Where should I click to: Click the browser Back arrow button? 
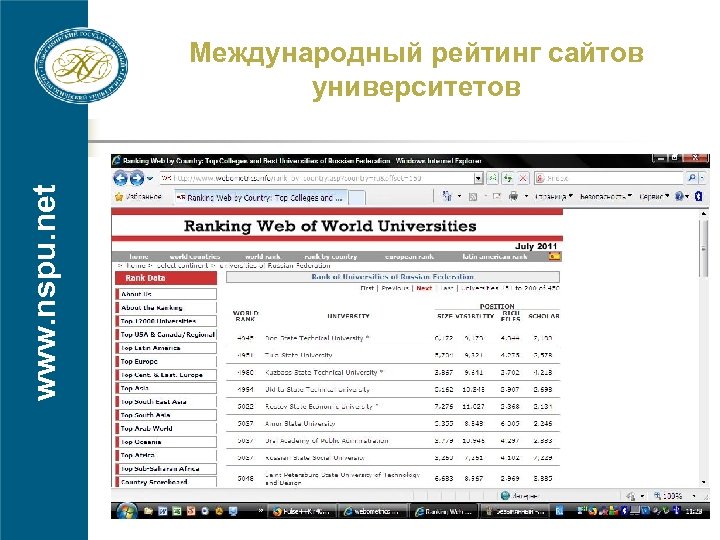121,178
